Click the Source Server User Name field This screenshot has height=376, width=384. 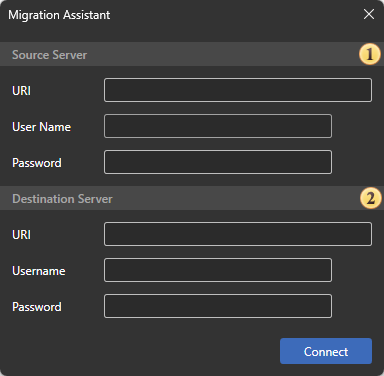pyautogui.click(x=218, y=126)
